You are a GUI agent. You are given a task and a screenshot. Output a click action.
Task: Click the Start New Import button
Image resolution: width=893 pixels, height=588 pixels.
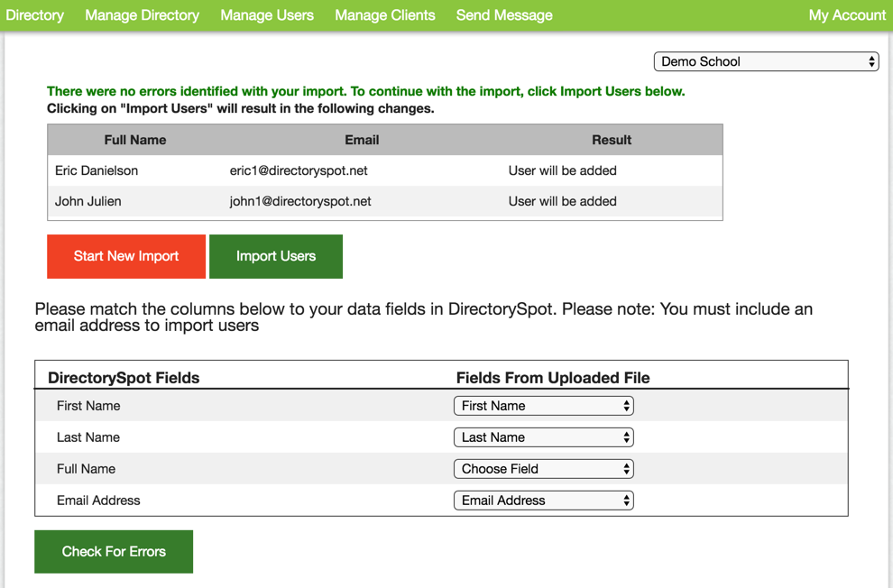pyautogui.click(x=126, y=256)
